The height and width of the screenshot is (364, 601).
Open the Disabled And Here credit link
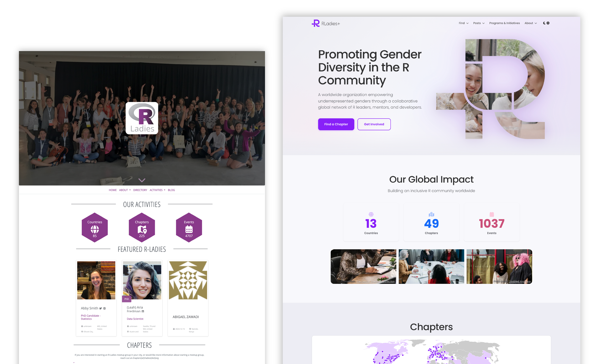click(x=520, y=281)
